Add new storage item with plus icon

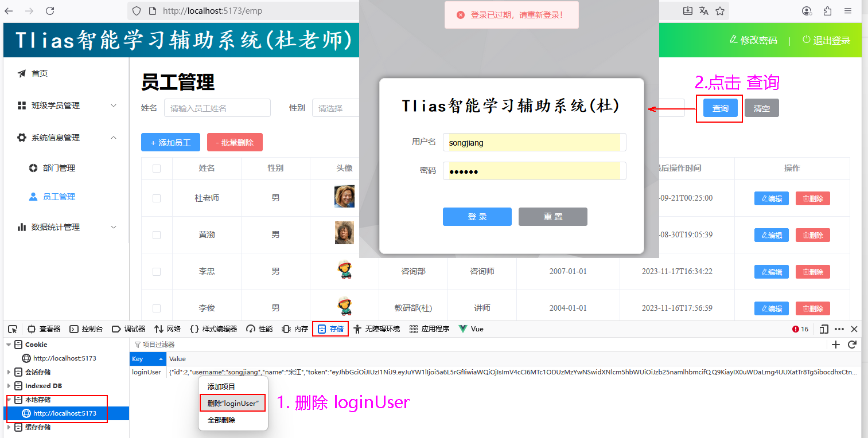tap(836, 345)
